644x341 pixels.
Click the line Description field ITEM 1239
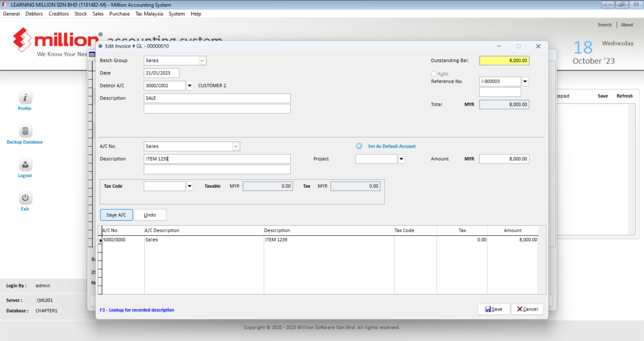click(217, 159)
